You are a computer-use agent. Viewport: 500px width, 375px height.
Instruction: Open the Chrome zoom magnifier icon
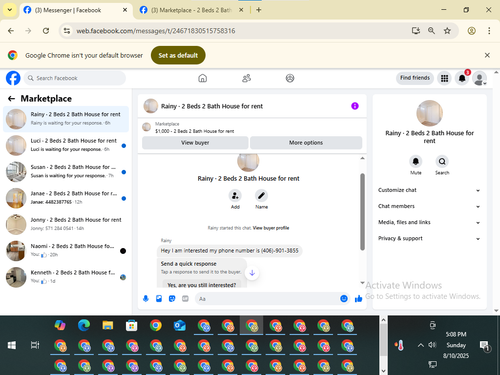coord(431,31)
